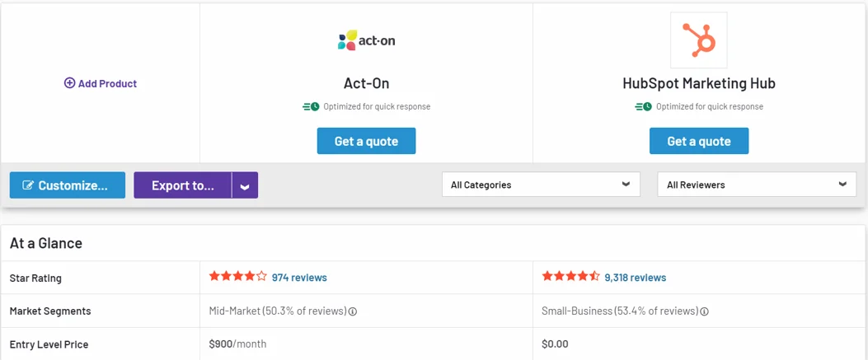868x360 pixels.
Task: Open the All Reviewers dropdown
Action: pos(757,185)
